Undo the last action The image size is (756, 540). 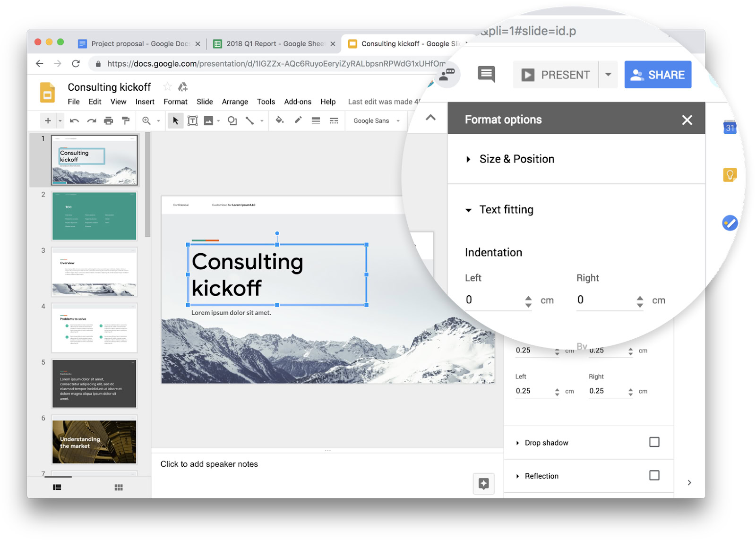(x=74, y=121)
